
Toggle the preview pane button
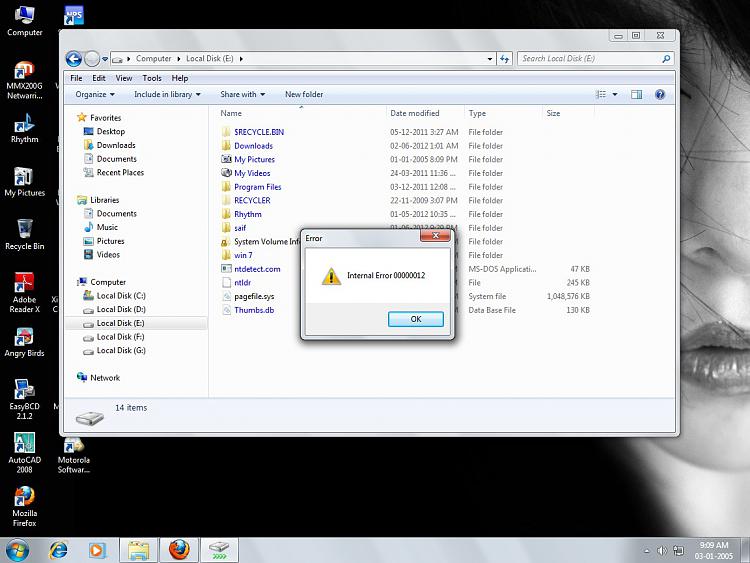tap(636, 94)
